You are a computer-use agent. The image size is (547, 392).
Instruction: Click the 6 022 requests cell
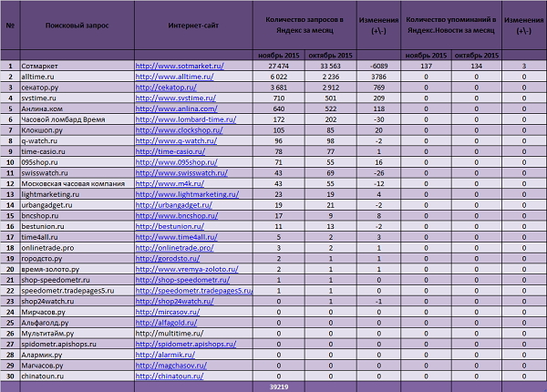279,77
